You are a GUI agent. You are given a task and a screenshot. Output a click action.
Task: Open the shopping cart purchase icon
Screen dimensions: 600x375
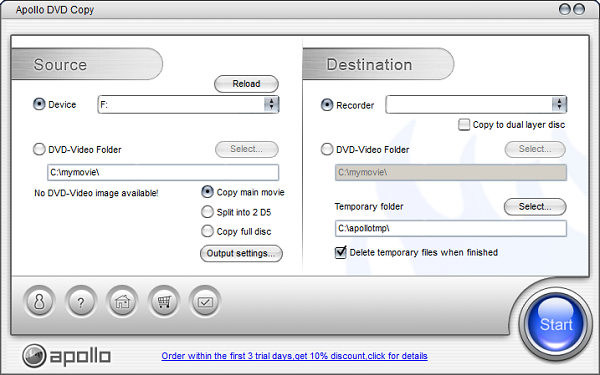(164, 302)
